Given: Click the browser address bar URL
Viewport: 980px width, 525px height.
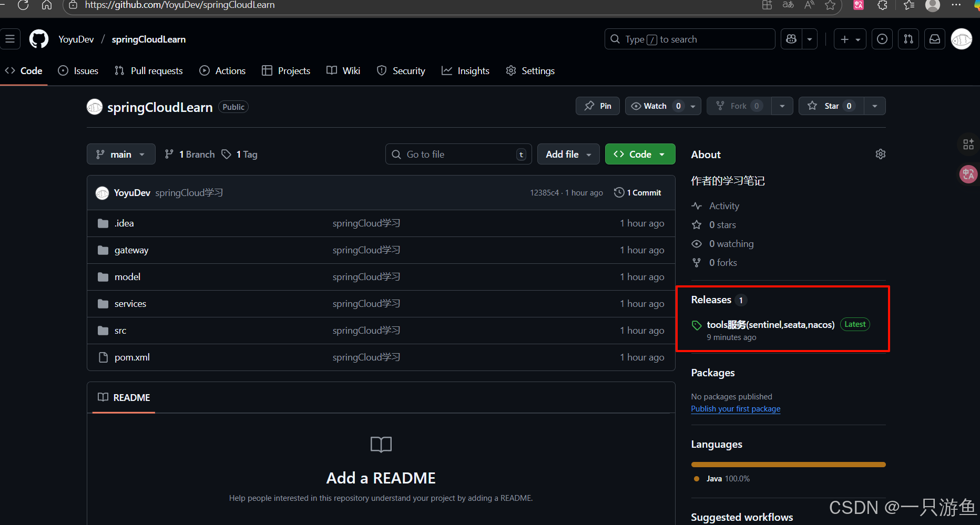Looking at the screenshot, I should pyautogui.click(x=180, y=5).
